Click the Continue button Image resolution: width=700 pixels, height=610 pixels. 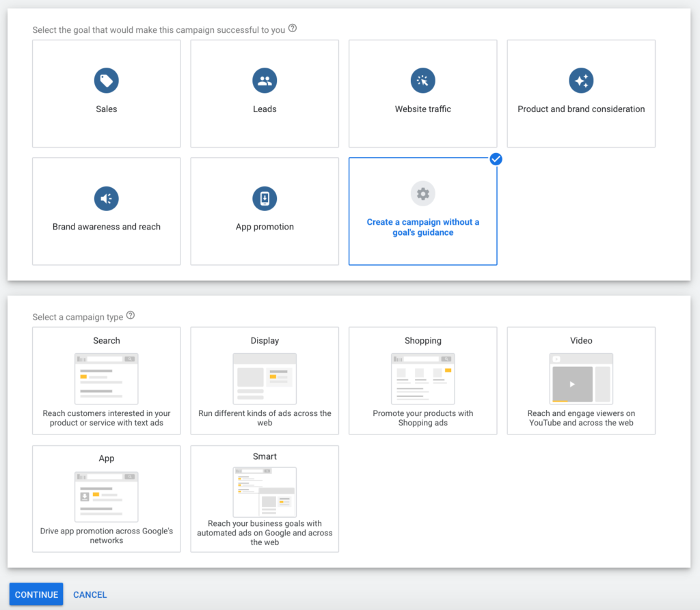tap(36, 594)
